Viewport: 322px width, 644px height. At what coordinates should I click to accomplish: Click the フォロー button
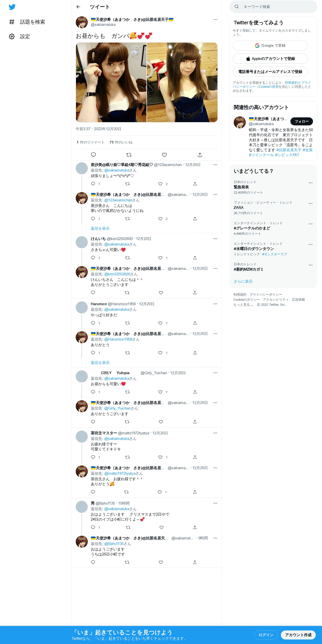301,121
